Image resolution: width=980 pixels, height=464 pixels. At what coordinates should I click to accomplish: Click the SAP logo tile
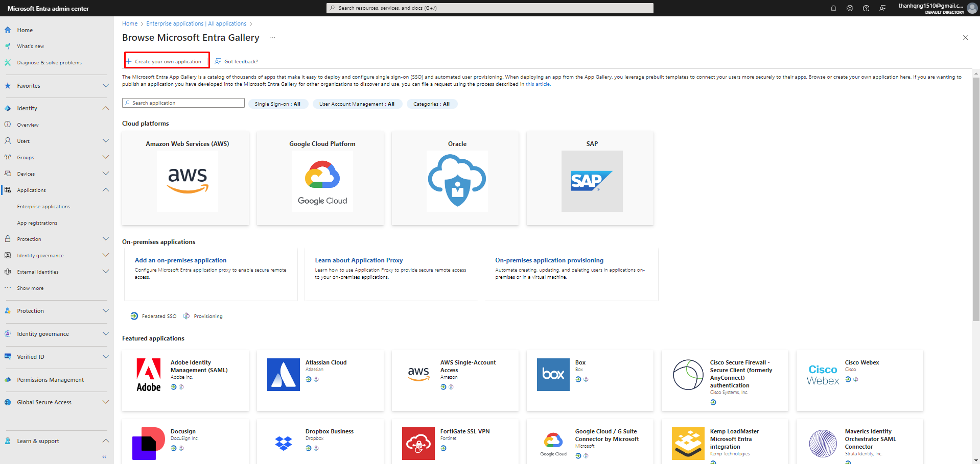592,181
